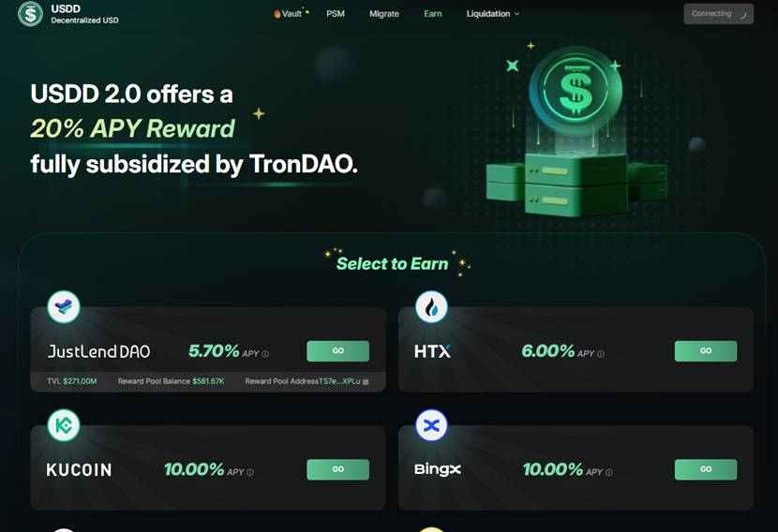The height and width of the screenshot is (532, 778).
Task: Click the Connecting wallet button
Action: [718, 14]
